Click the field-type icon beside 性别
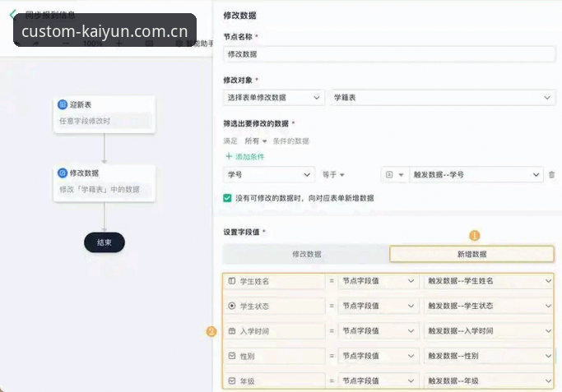562x392 pixels. [232, 356]
